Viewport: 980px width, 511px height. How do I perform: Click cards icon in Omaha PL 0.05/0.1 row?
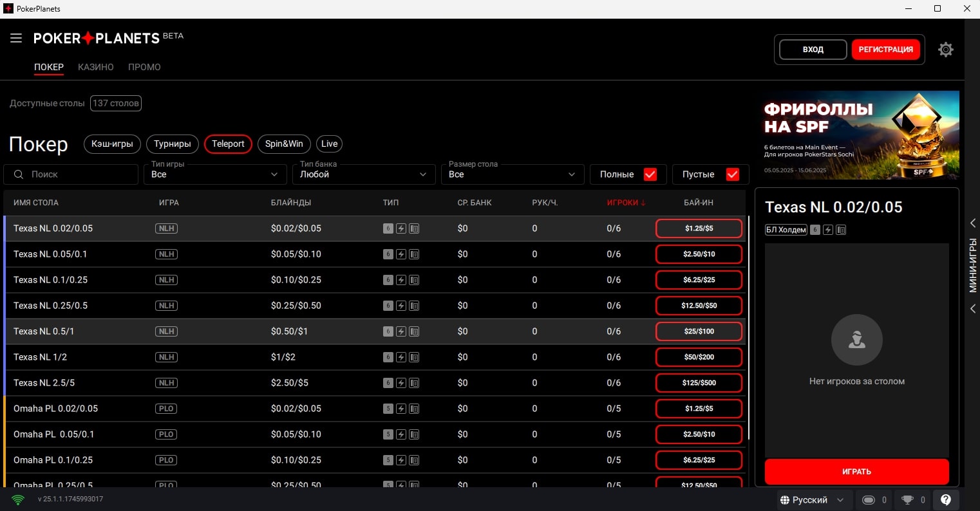point(414,434)
